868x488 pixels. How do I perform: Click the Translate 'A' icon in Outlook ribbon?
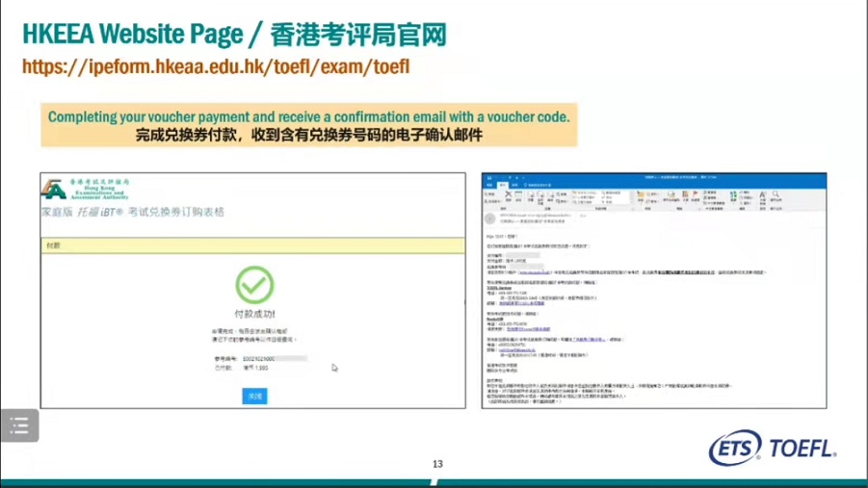point(761,195)
